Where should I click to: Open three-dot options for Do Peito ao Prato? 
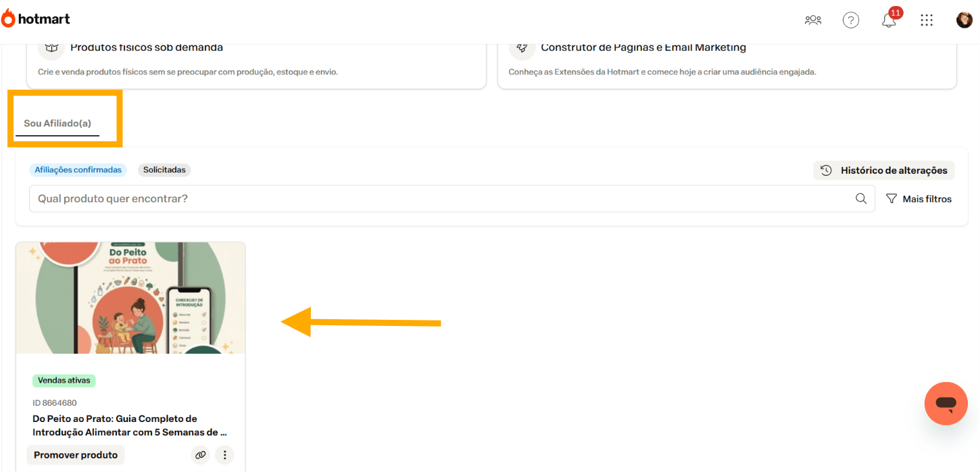coord(224,455)
